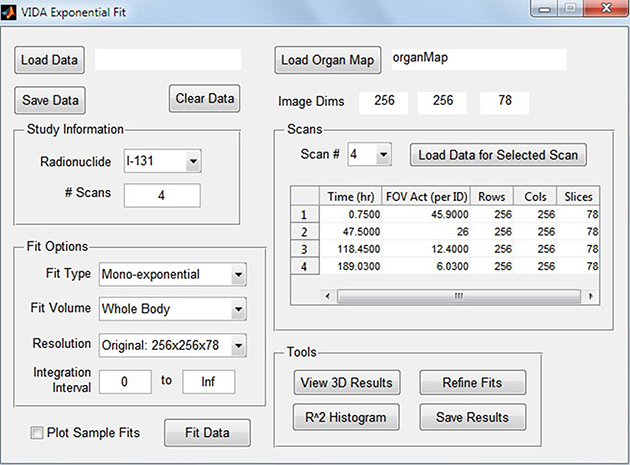Click the time cell 47.5000
Screen dimensions: 630x465
(351, 232)
